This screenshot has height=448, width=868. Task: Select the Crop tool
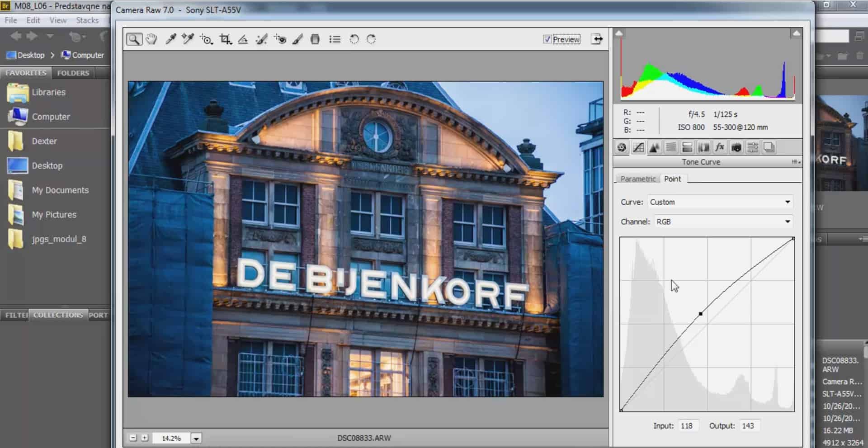(x=225, y=39)
